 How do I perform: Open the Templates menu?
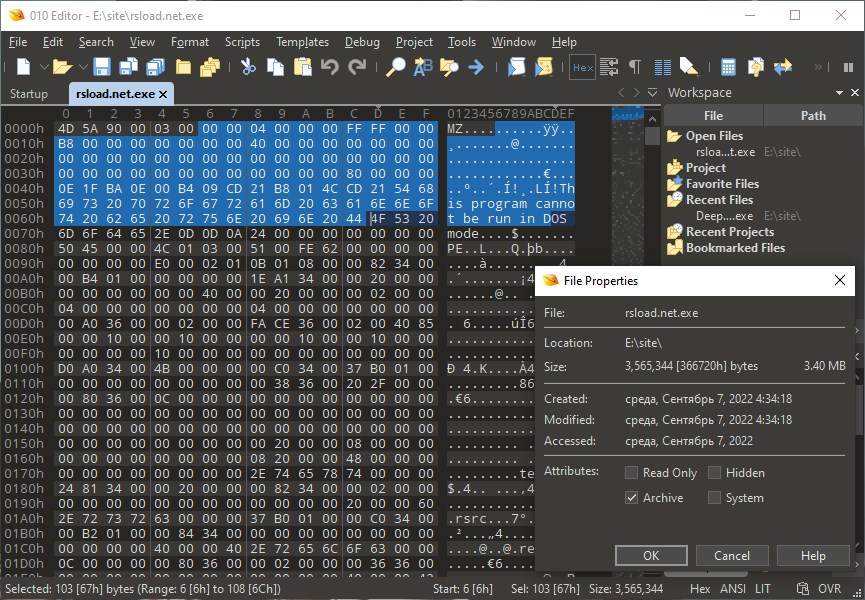click(x=302, y=42)
